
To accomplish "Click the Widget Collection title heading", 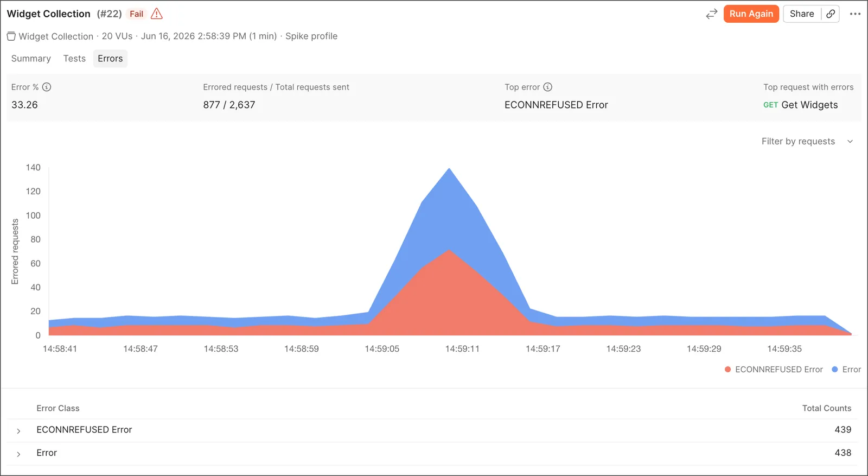I will click(49, 14).
